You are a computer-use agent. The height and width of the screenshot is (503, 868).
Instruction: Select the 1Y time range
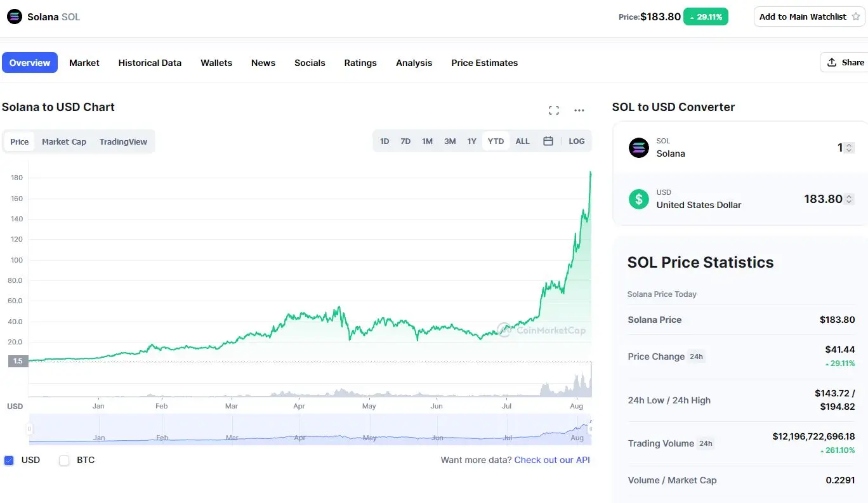[x=471, y=141]
